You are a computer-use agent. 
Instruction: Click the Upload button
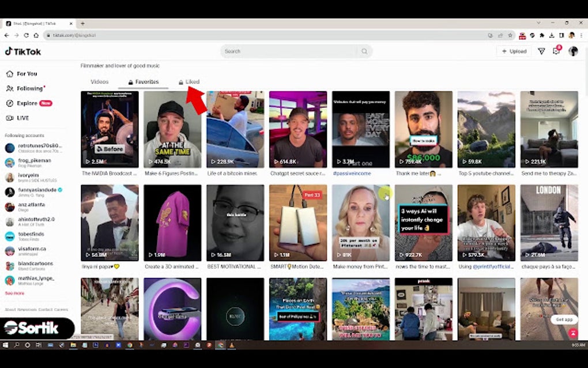[x=514, y=51]
